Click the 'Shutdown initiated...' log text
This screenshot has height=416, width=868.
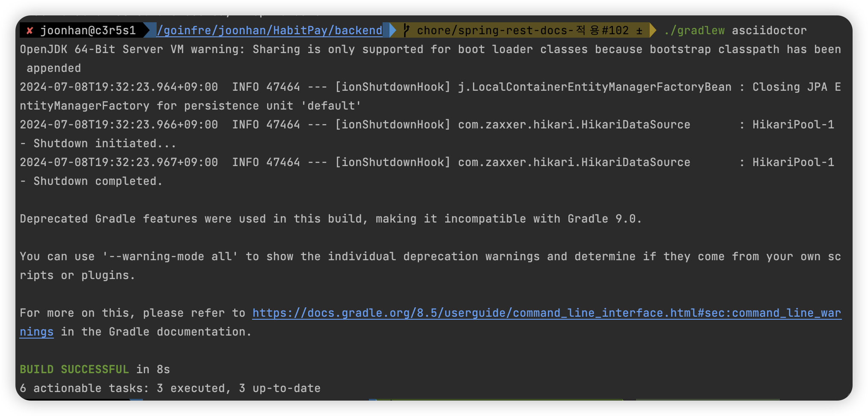tap(105, 143)
